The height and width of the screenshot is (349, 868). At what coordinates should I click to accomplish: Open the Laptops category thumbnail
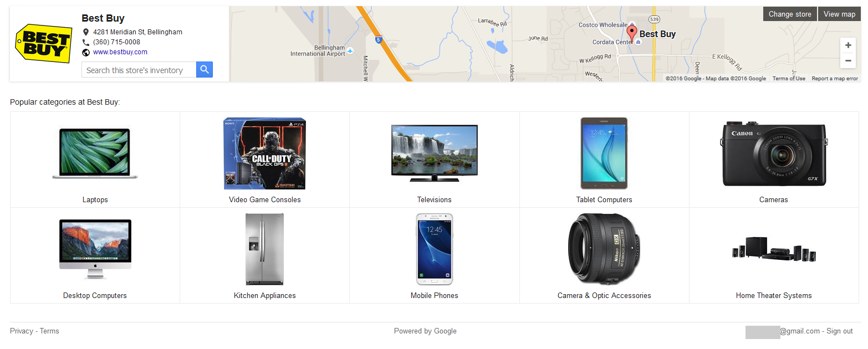click(x=95, y=153)
